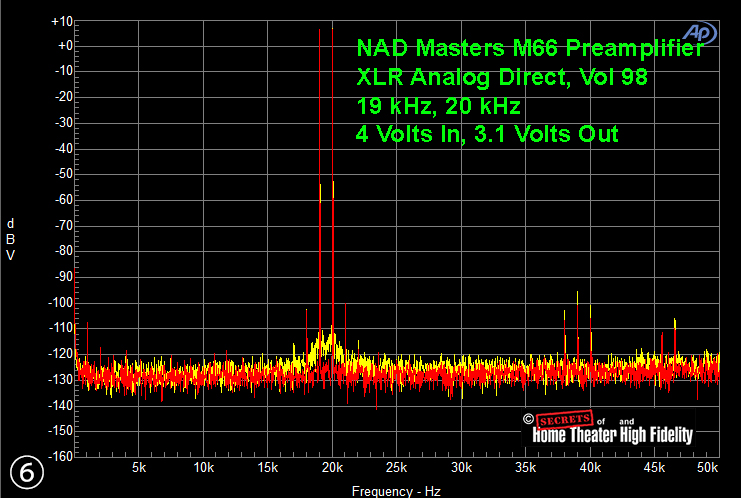Click the text '4 Volts In, 3.1 Volts Out'
Image resolution: width=741 pixels, height=498 pixels.
[x=487, y=134]
